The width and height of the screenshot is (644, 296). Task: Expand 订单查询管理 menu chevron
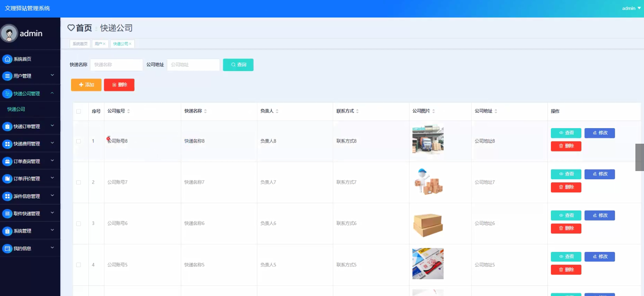coord(52,160)
